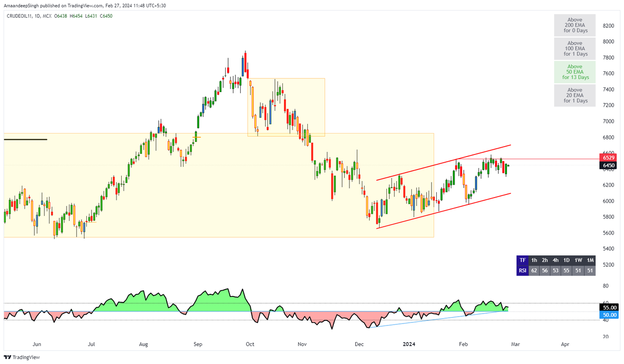
Task: Click the 2024 label on time axis
Action: click(409, 344)
